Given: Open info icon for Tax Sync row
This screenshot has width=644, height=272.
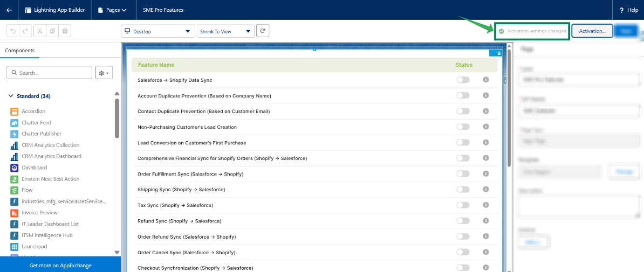Looking at the screenshot, I should 486,205.
